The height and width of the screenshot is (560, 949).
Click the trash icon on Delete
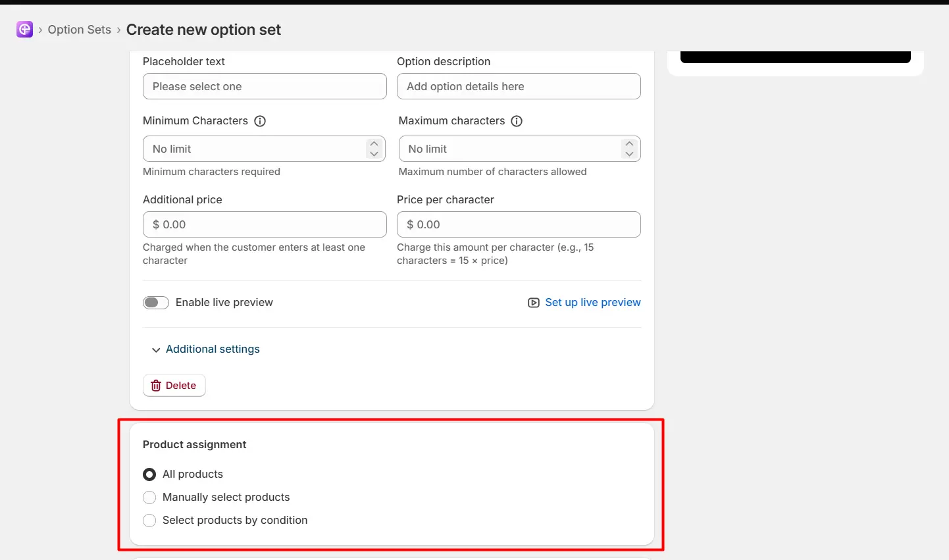tap(156, 386)
